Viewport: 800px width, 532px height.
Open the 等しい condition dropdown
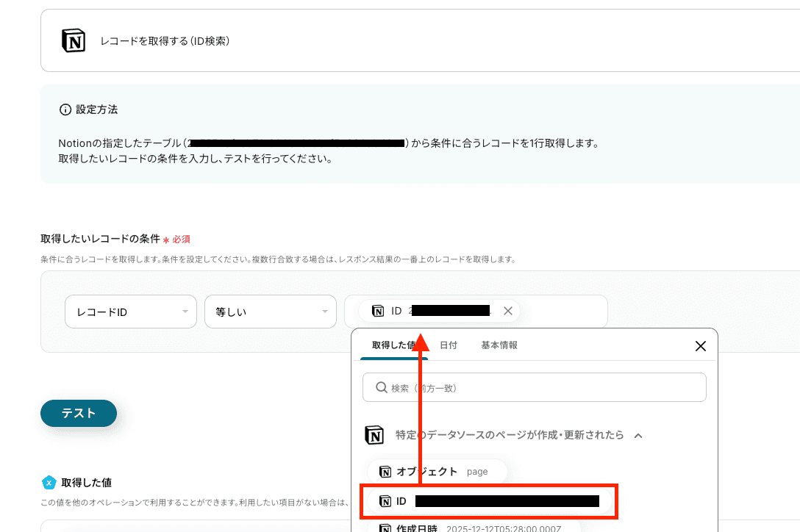pos(271,312)
